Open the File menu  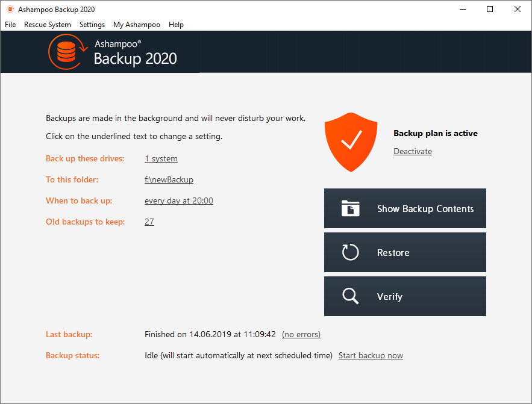click(x=10, y=25)
